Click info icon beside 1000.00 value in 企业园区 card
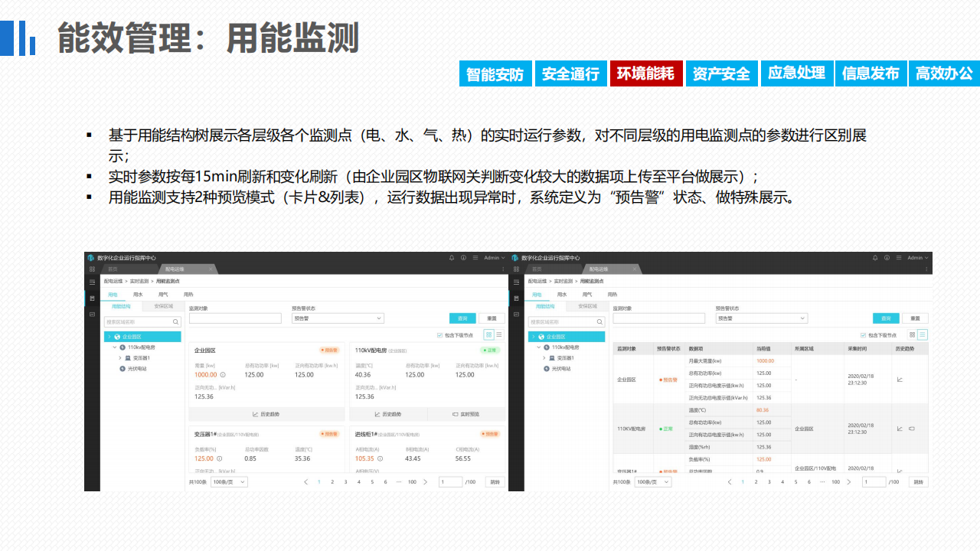 coord(223,375)
